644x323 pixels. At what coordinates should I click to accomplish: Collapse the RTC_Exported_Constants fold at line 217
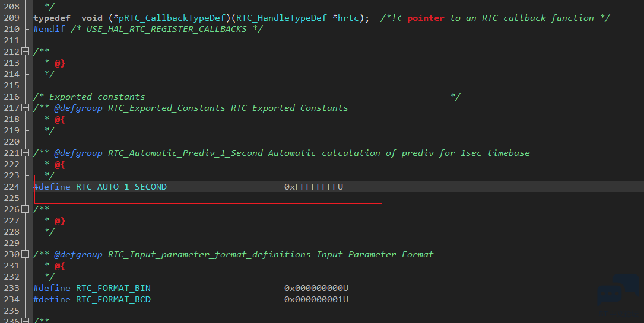click(x=25, y=108)
